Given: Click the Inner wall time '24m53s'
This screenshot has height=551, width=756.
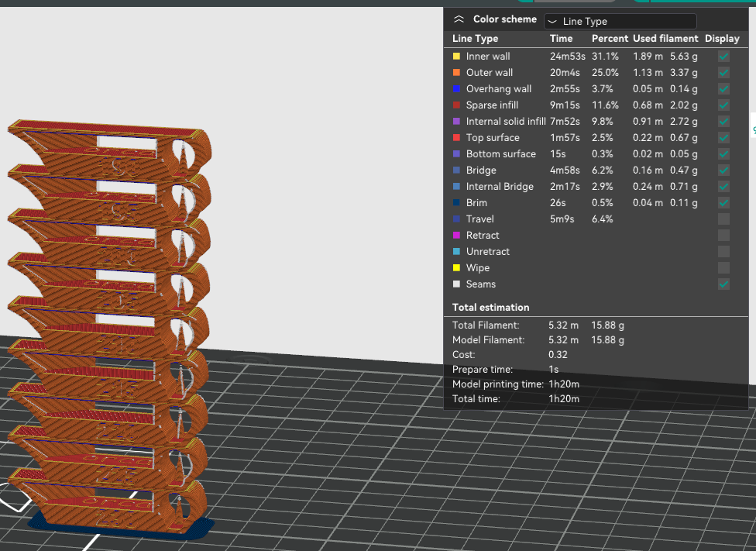Looking at the screenshot, I should click(x=568, y=57).
